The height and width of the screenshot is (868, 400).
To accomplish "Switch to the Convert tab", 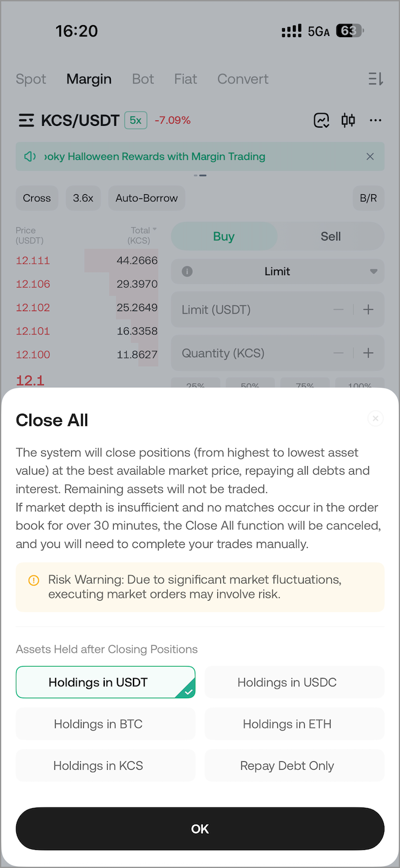I will point(243,79).
